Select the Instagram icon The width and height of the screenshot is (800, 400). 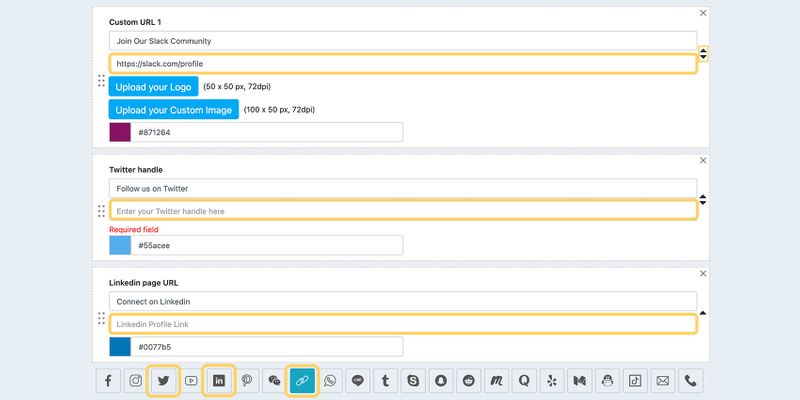point(136,380)
